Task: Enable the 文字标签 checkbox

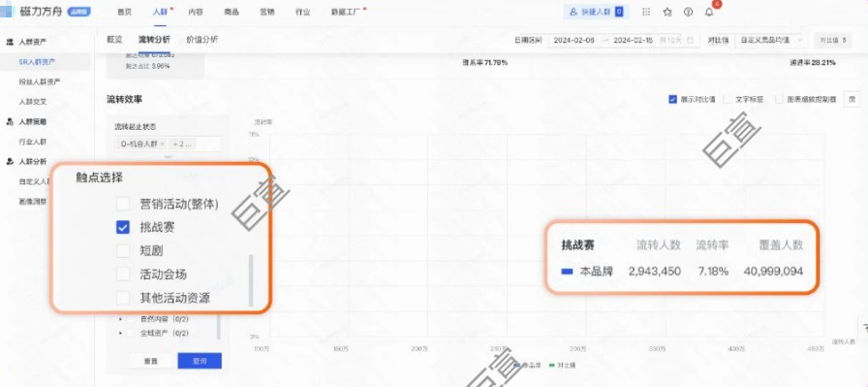Action: [728, 99]
